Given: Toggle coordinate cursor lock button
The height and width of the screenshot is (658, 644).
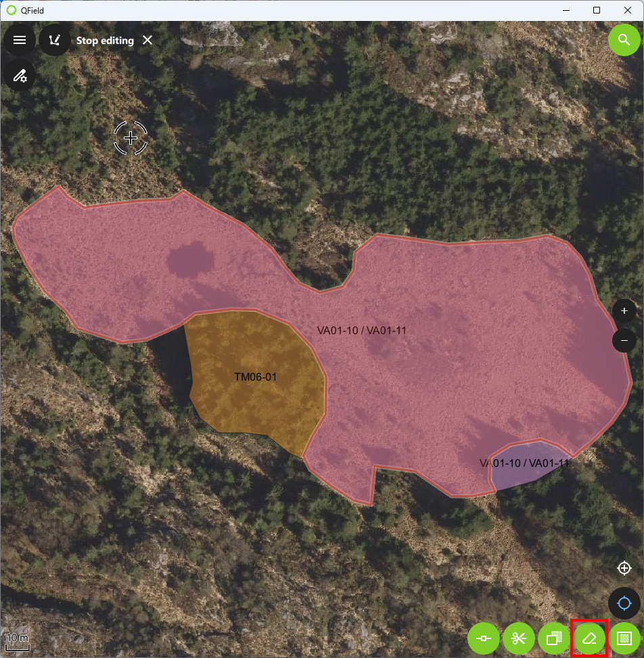Looking at the screenshot, I should pos(624,568).
